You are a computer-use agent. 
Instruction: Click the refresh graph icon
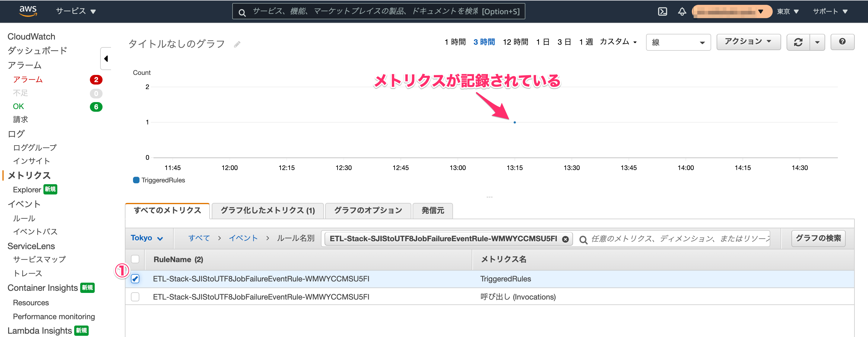point(798,42)
